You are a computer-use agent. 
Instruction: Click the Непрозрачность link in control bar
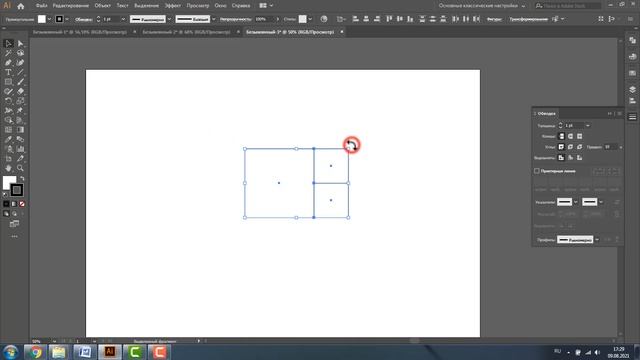point(236,19)
